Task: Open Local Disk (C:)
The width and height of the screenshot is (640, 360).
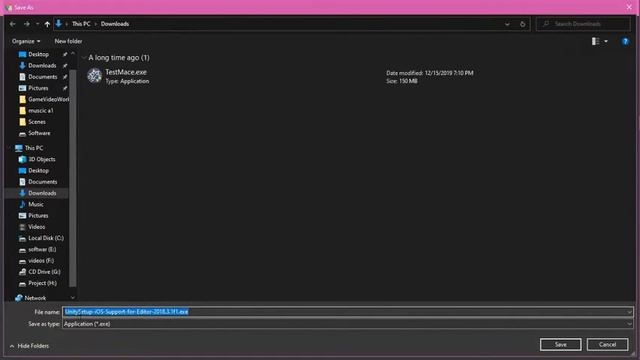Action: point(46,238)
